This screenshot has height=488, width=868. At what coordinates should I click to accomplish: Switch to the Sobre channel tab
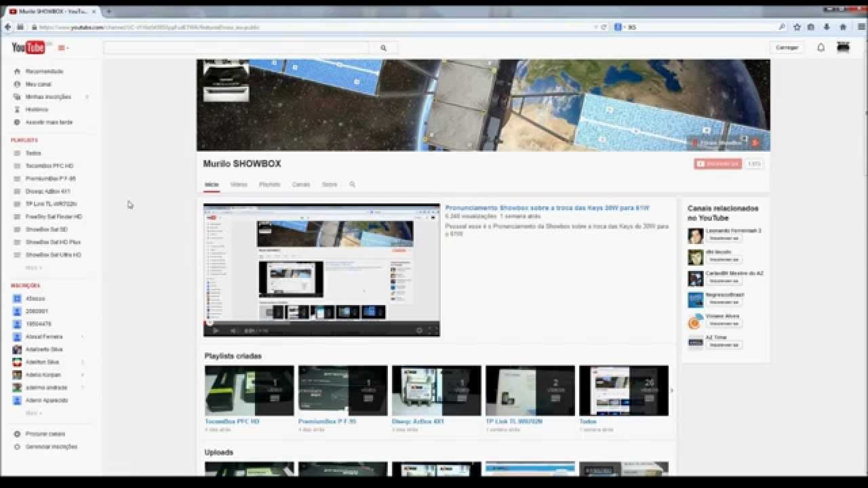(330, 184)
